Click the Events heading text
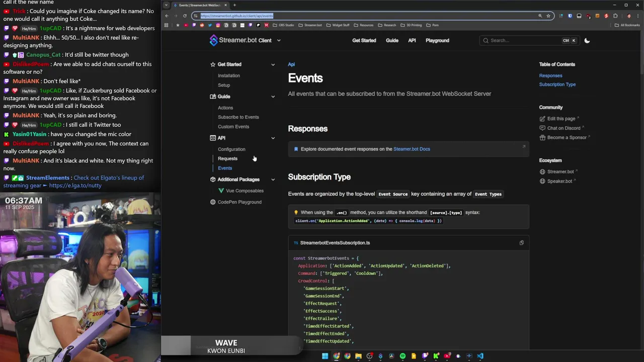Screen dimensions: 644x362 (305, 78)
